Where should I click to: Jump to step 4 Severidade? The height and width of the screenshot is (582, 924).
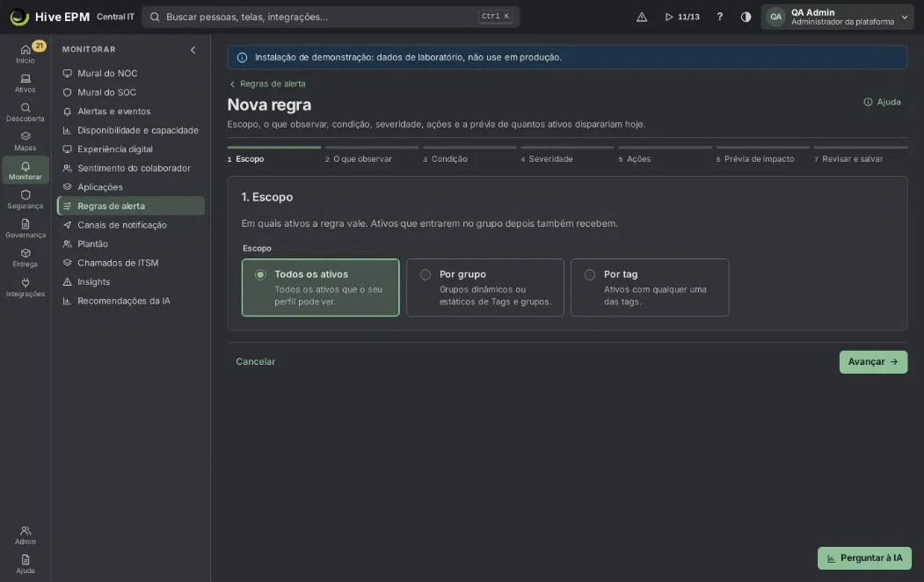(567, 156)
